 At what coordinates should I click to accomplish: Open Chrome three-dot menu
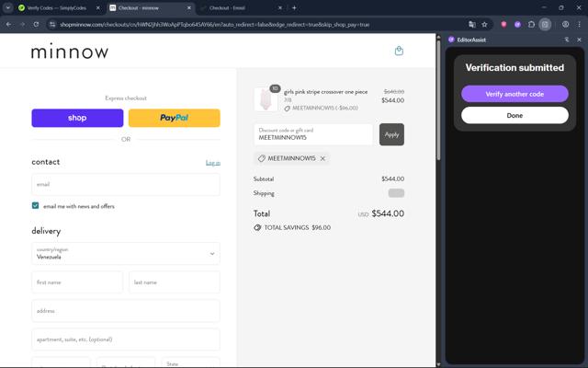[579, 25]
